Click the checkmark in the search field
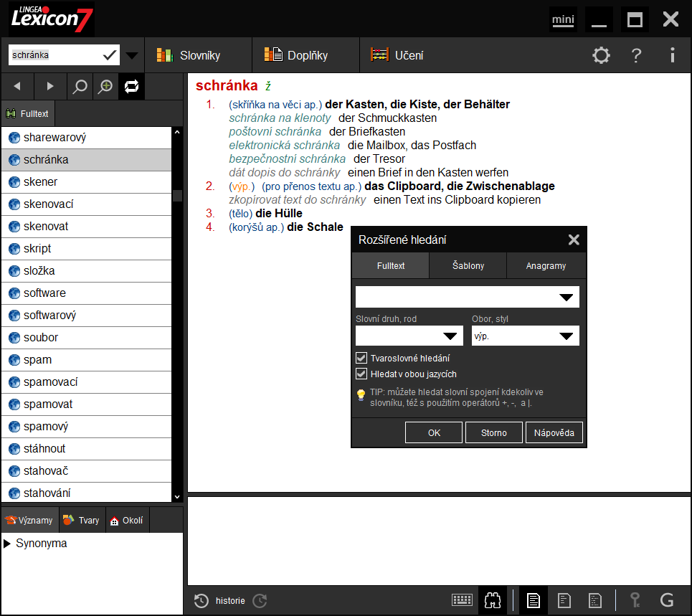This screenshot has height=616, width=692. click(110, 55)
